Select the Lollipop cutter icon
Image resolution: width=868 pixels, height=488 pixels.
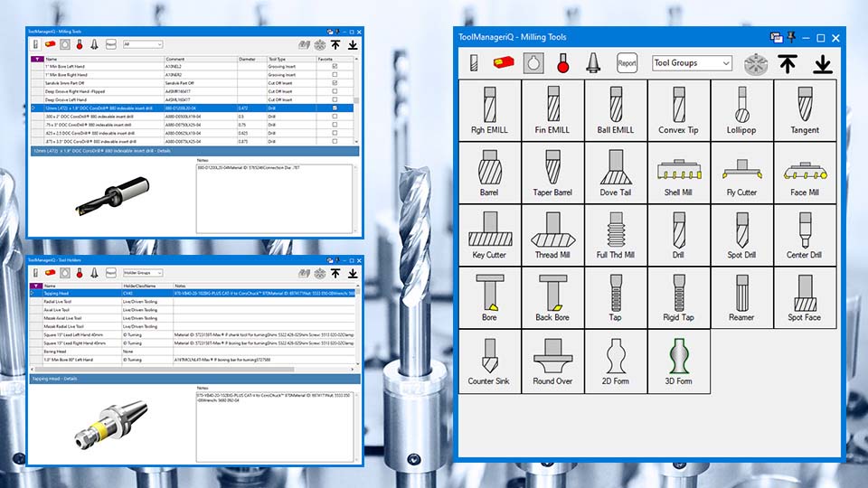tap(741, 110)
